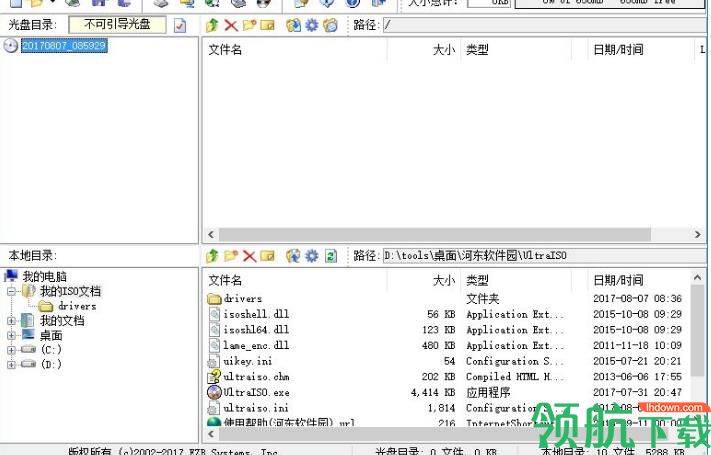The width and height of the screenshot is (711, 455).
Task: Click the 我的电脑 computer icon
Action: [x=11, y=276]
